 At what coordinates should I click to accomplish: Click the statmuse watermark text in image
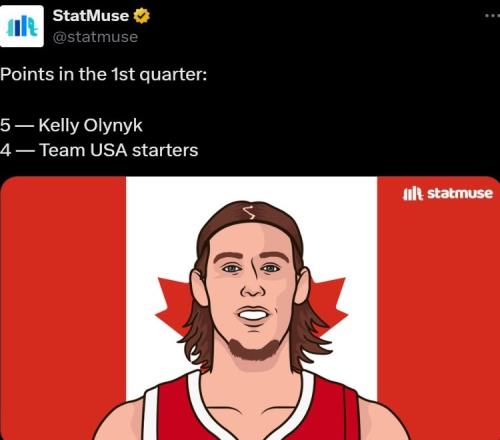tap(460, 193)
